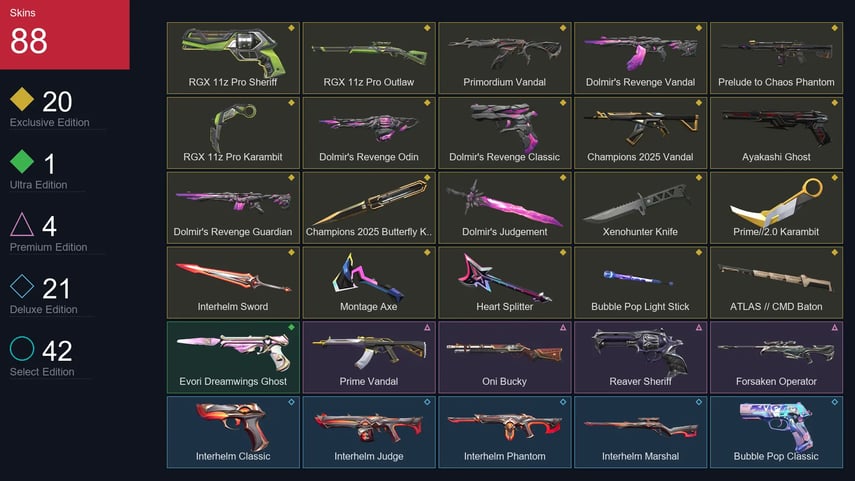
Task: Click the yellow Exclusive Edition diamond icon
Action: point(22,99)
